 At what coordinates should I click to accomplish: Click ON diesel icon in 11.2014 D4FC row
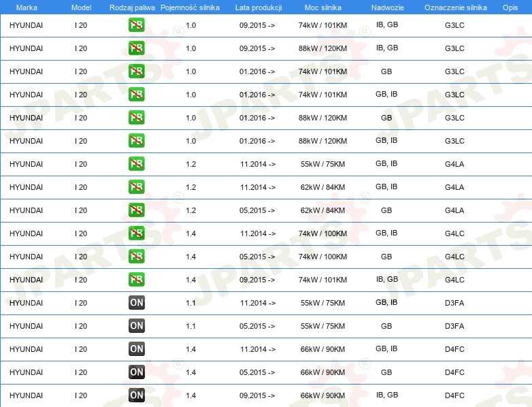[x=136, y=348]
